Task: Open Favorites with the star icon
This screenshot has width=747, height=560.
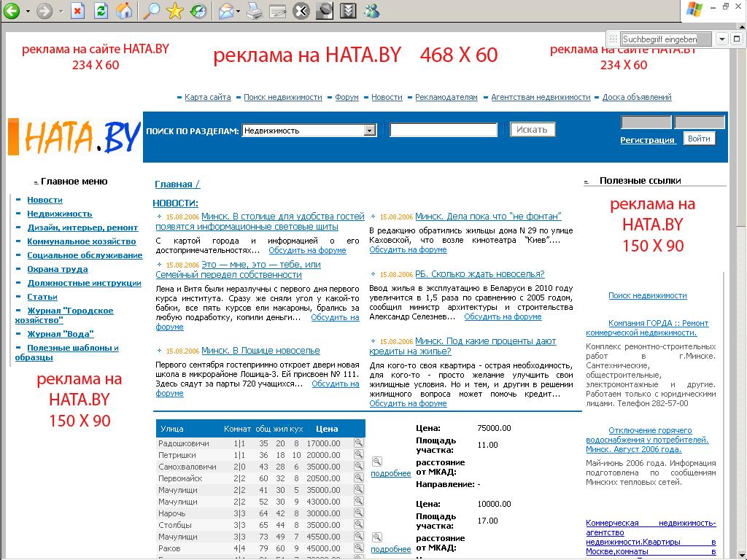Action: [175, 10]
